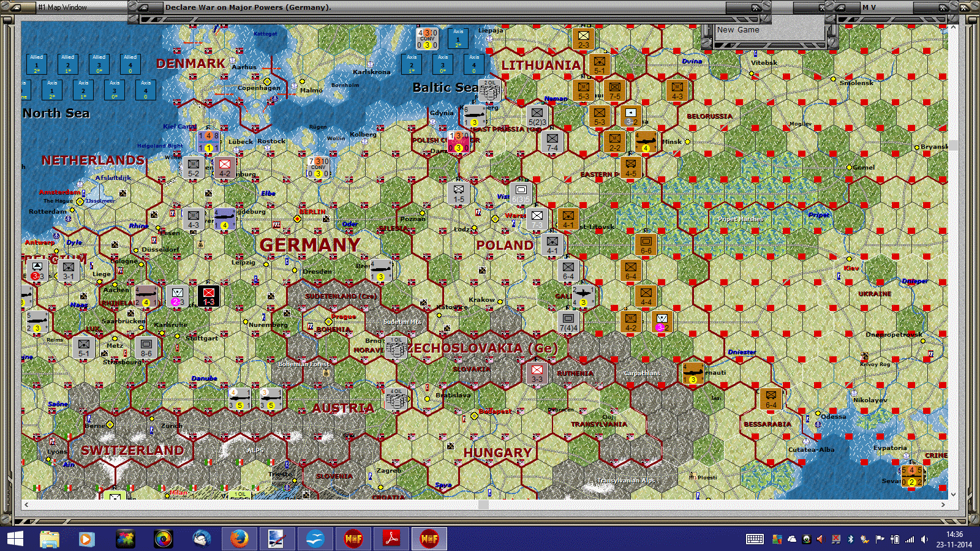The height and width of the screenshot is (551, 980).
Task: Click the 2 OIL barrel marker in the Baltic
Action: 490,90
